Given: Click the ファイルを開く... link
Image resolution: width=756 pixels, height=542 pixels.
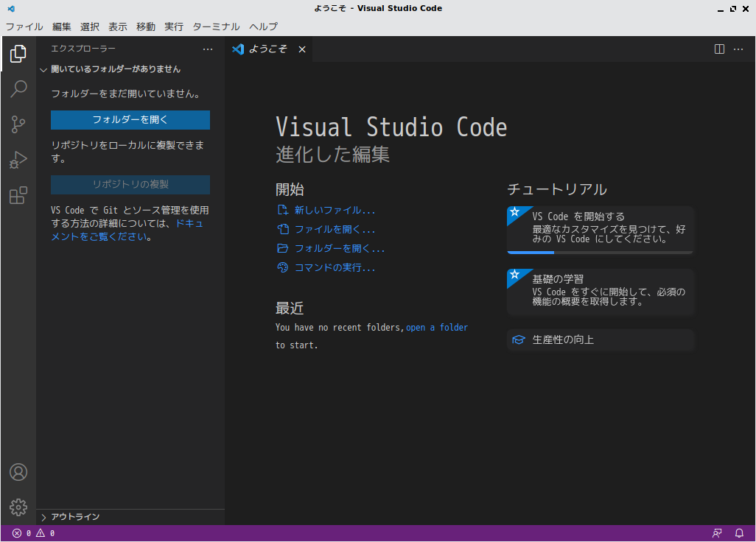Looking at the screenshot, I should [326, 229].
